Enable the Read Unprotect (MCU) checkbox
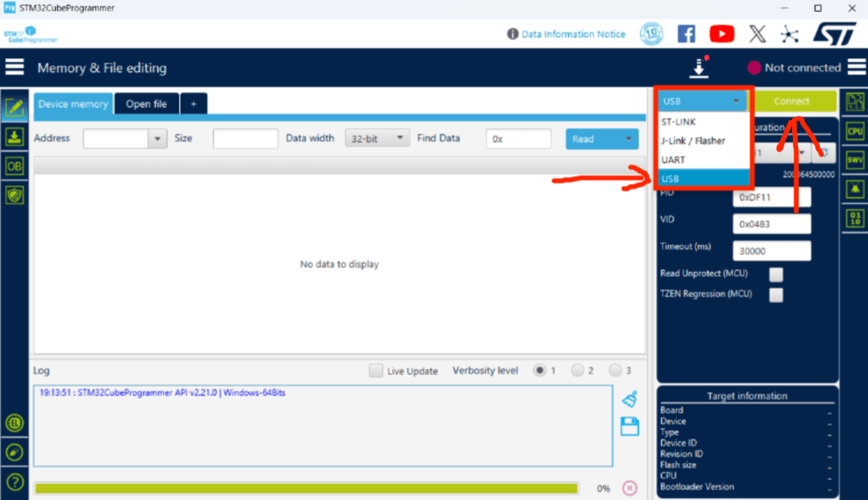The width and height of the screenshot is (868, 500). tap(776, 274)
